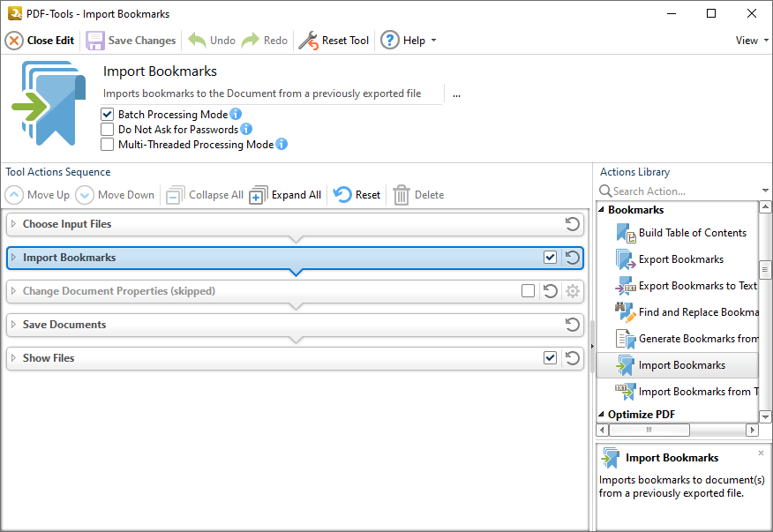
Task: Enable Do Not Ask for Passwords checkbox
Action: pyautogui.click(x=107, y=129)
